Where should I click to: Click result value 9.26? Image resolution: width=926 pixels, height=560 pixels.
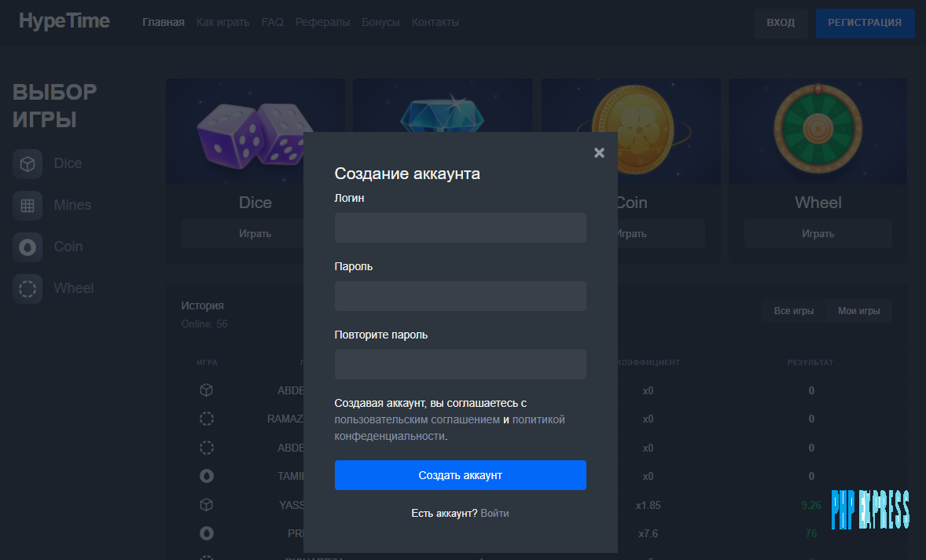[x=811, y=505]
